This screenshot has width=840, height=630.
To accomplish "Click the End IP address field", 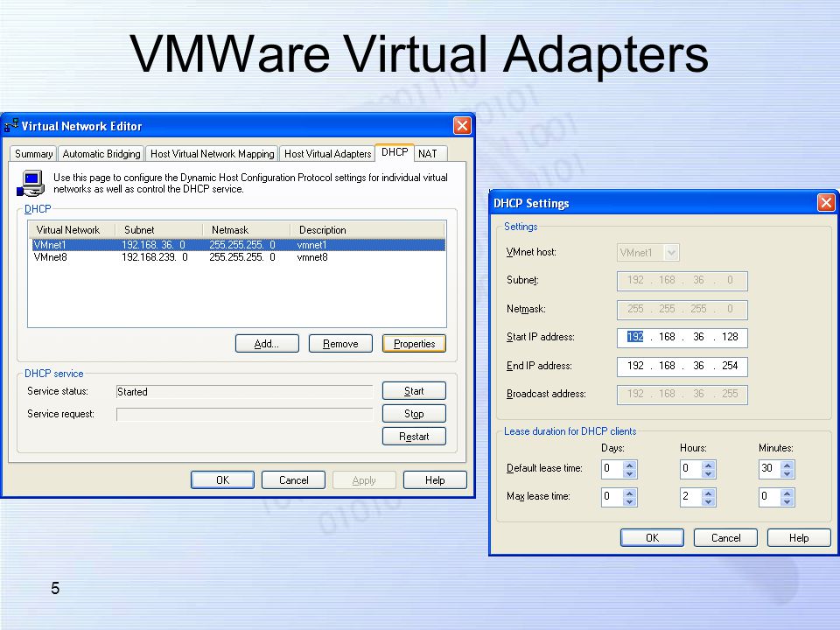I will 682,366.
